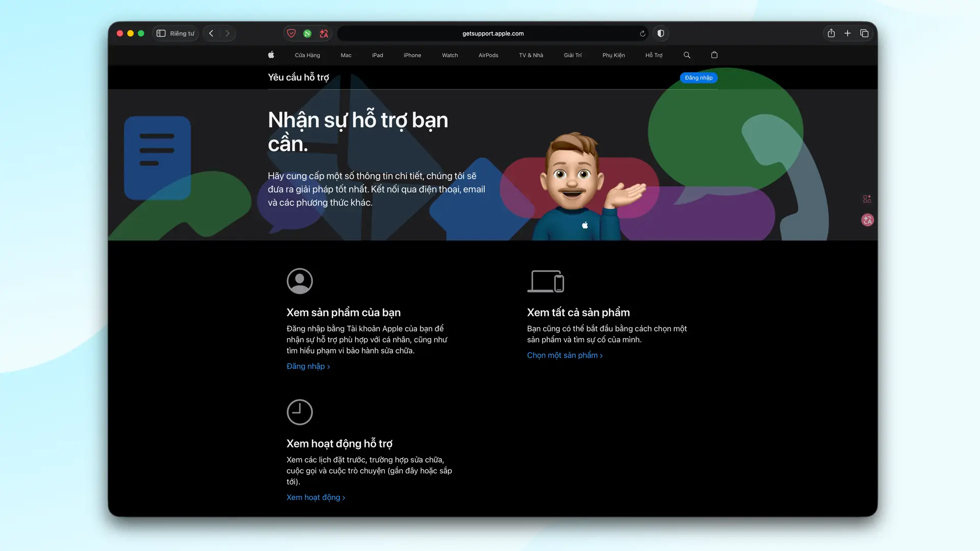The height and width of the screenshot is (551, 980).
Task: Open the Watch menu item
Action: [450, 55]
